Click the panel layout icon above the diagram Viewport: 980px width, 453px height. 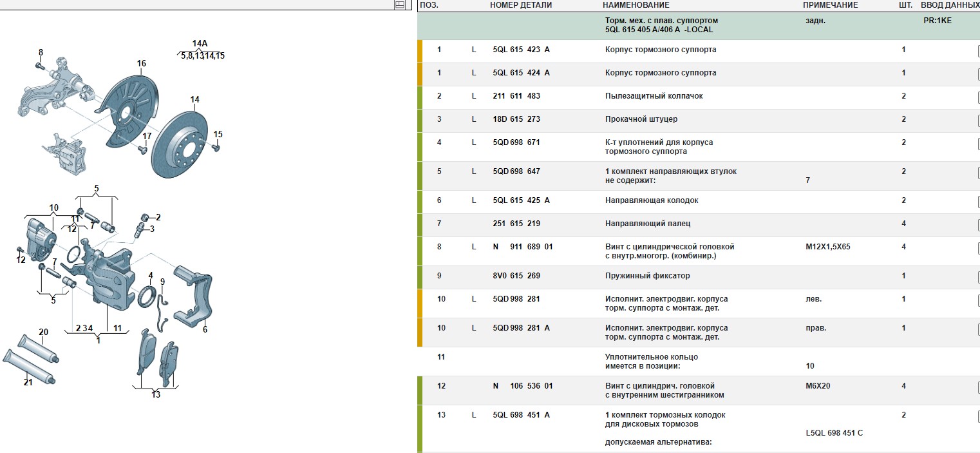click(x=399, y=5)
